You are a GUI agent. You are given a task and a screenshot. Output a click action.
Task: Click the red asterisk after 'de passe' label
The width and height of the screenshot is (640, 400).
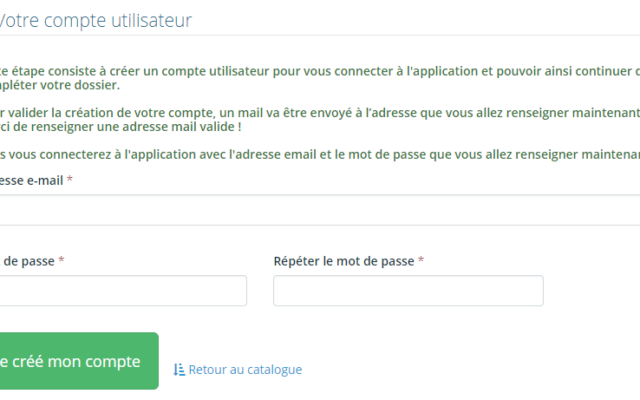coord(61,260)
